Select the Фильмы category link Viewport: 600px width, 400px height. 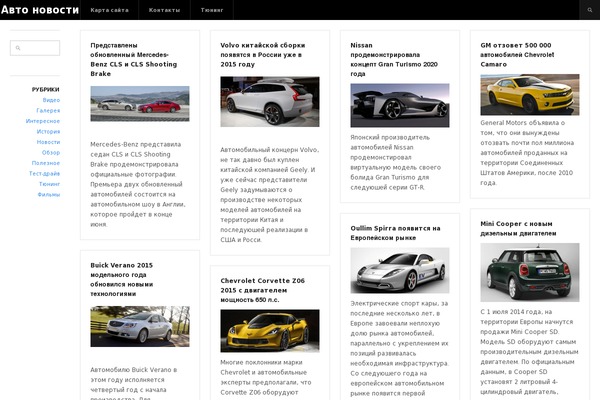pos(49,194)
